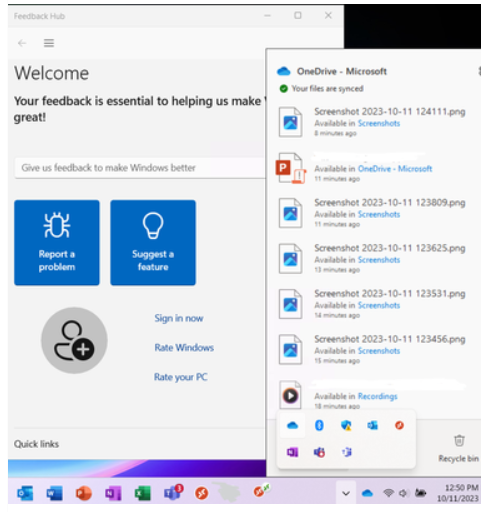Click the Sign in now link
The image size is (485, 512).
point(179,318)
